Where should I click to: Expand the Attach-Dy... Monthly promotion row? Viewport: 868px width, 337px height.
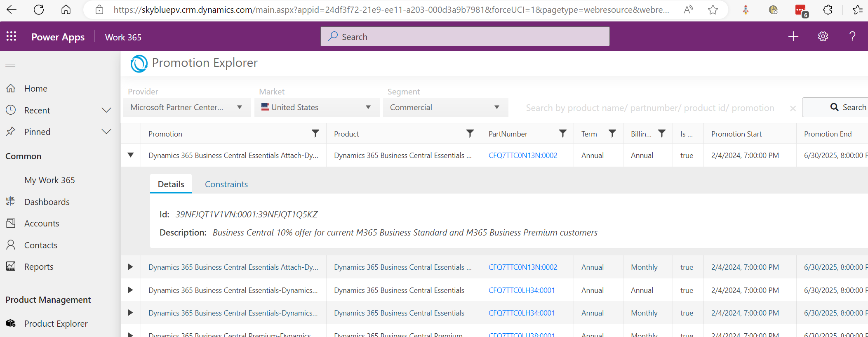click(131, 267)
